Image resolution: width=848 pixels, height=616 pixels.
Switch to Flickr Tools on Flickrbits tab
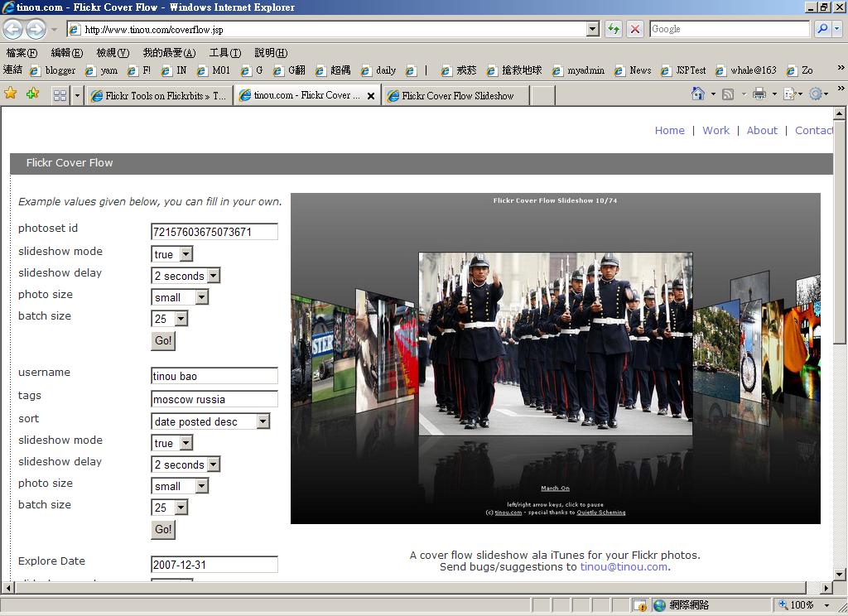coord(159,96)
